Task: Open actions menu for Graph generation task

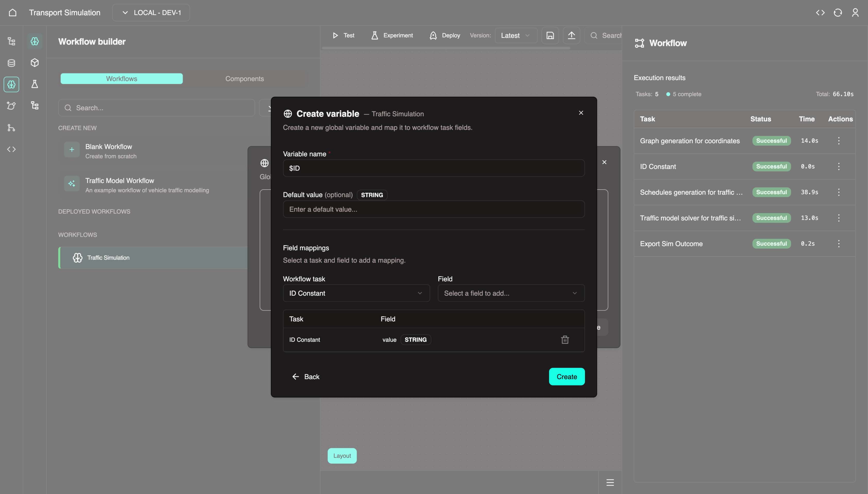Action: point(839,141)
